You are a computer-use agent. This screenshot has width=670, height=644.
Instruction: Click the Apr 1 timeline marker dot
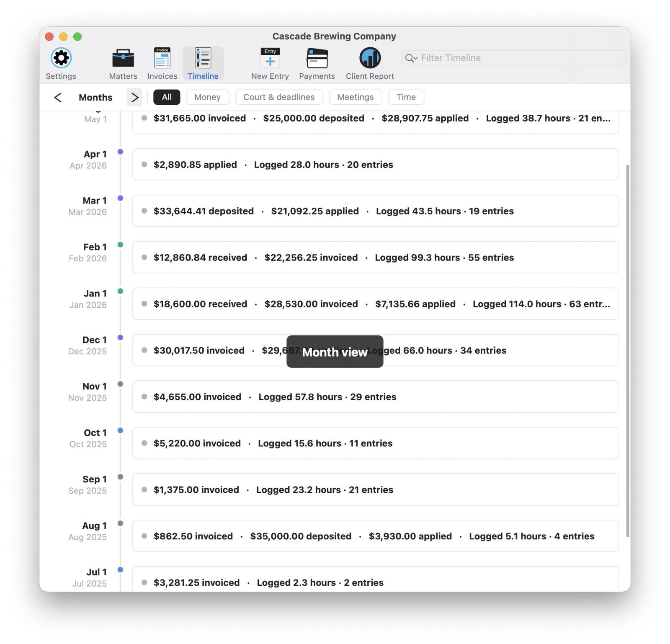121,152
